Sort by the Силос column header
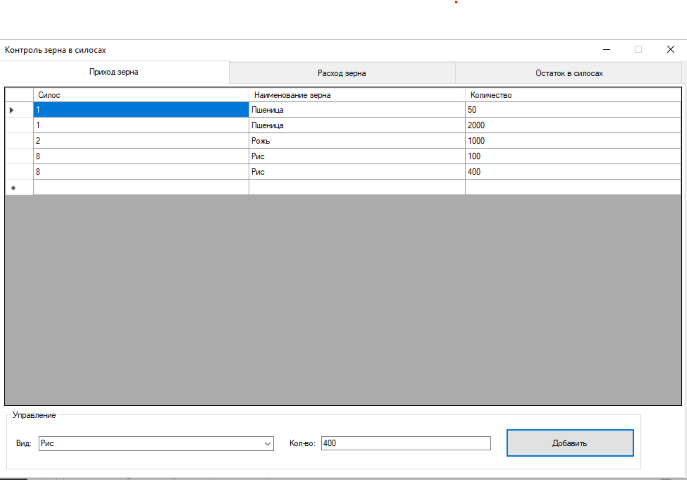Screen dimensions: 687x480 coord(140,94)
